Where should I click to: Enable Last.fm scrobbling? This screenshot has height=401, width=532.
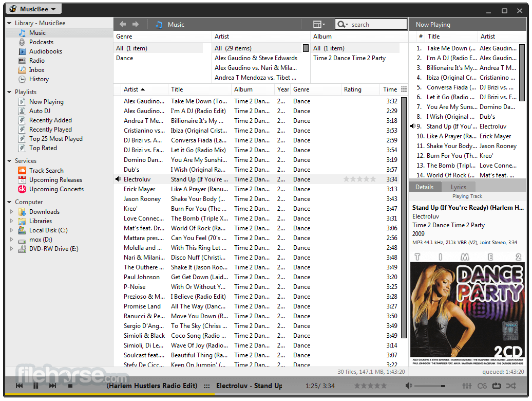[x=481, y=386]
